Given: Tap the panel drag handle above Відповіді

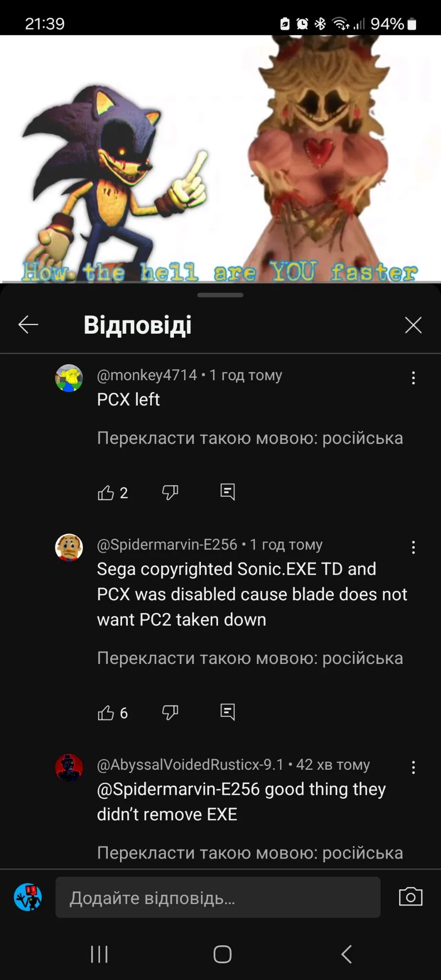Looking at the screenshot, I should [x=220, y=295].
